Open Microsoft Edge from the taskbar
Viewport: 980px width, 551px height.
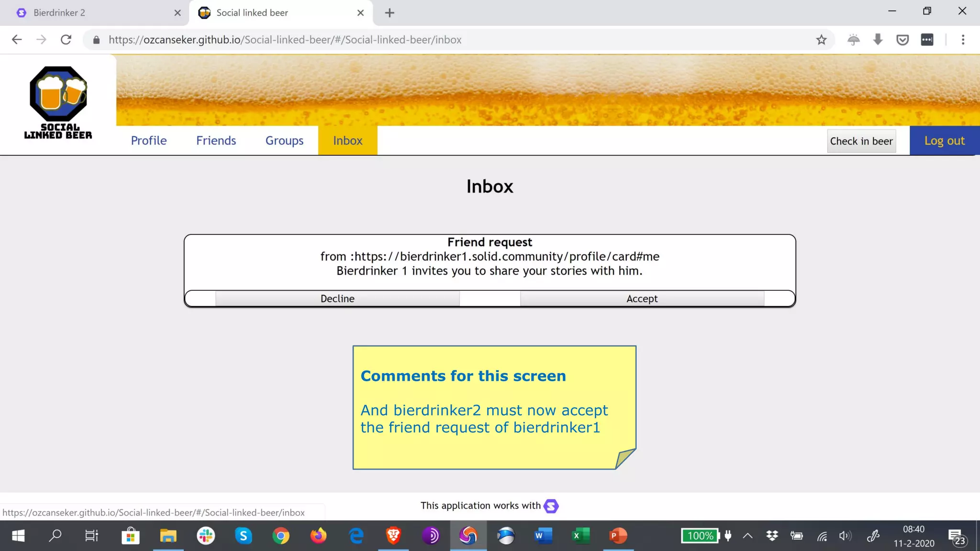356,536
